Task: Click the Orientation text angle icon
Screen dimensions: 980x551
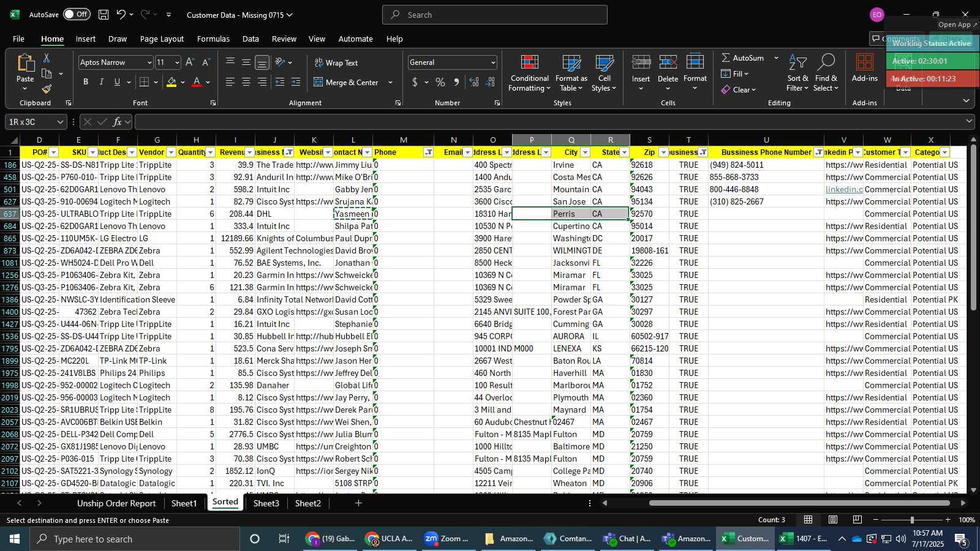Action: point(280,62)
